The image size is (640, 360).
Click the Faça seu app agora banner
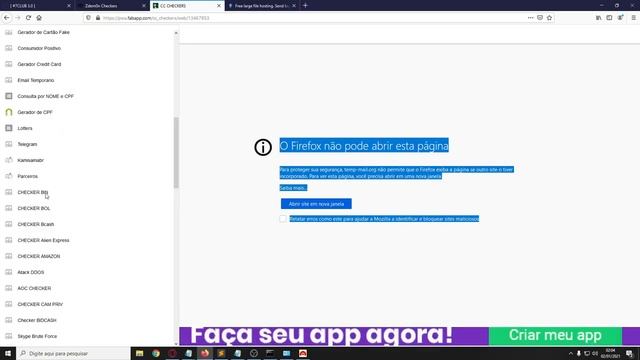click(x=321, y=336)
